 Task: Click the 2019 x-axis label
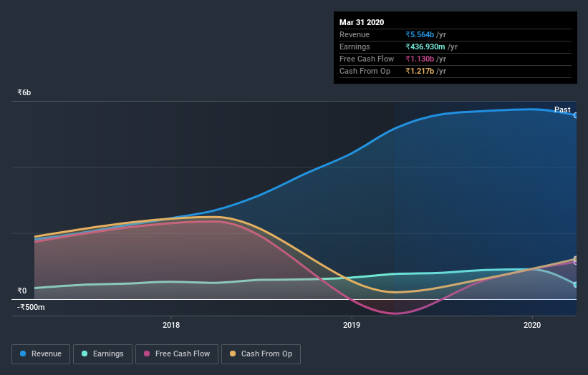352,325
